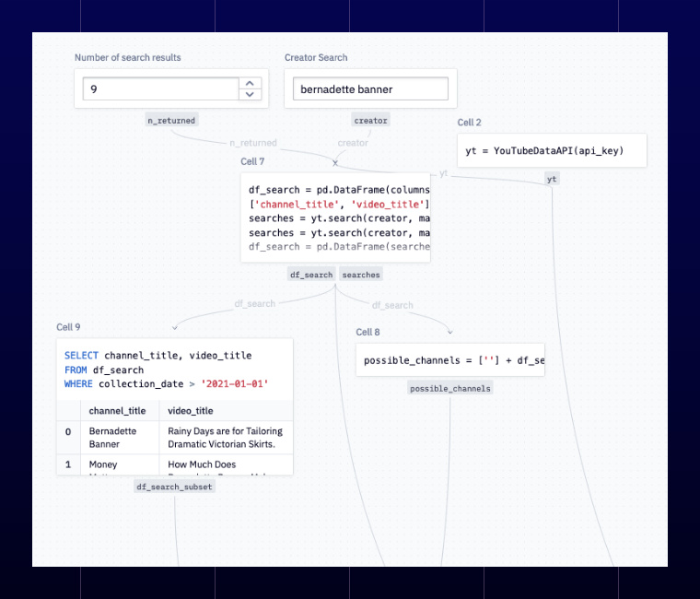Open the Cell 7 code block
Screen dimensions: 700x599
coord(335,217)
